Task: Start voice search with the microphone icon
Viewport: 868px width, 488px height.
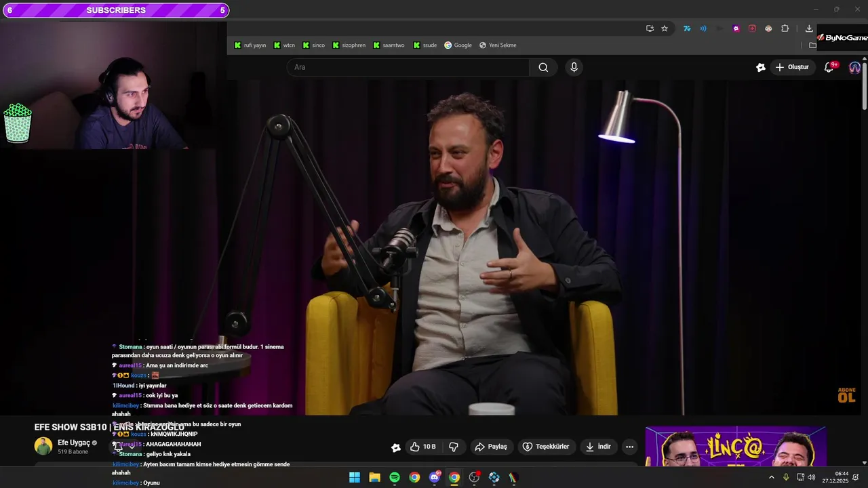Action: [574, 67]
